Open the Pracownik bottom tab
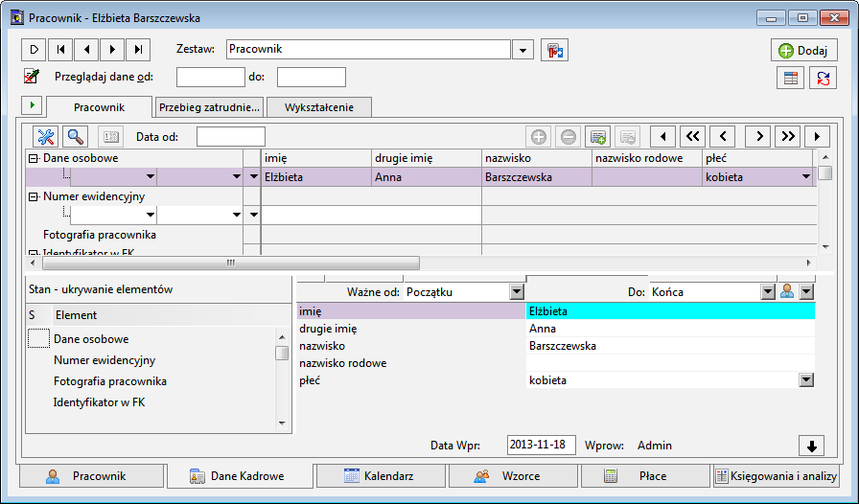 click(x=91, y=476)
